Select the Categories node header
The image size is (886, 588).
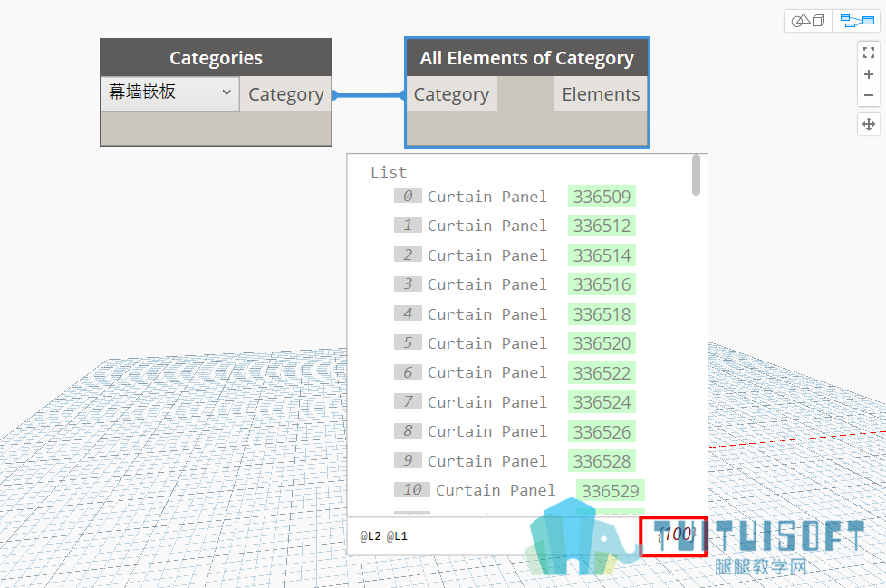coord(216,58)
